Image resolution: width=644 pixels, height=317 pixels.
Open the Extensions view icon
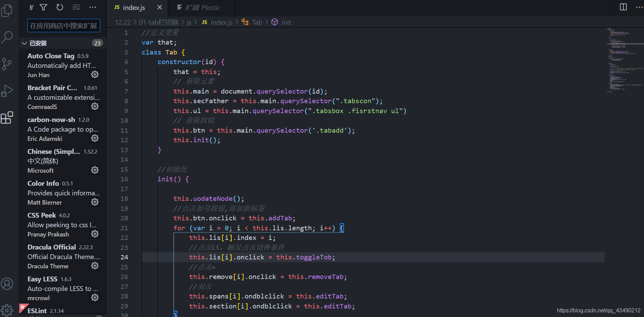(7, 118)
